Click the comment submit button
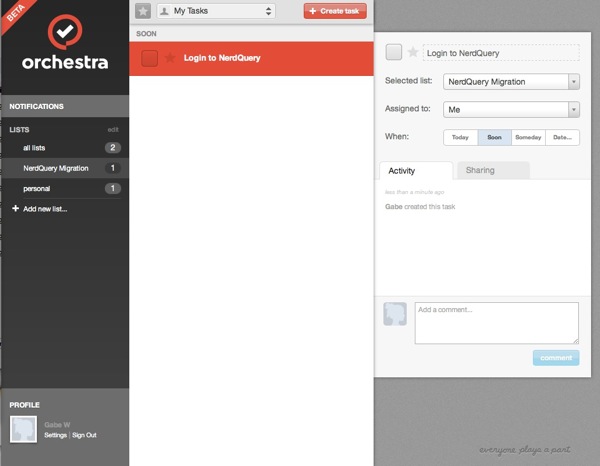The width and height of the screenshot is (600, 466). click(556, 358)
